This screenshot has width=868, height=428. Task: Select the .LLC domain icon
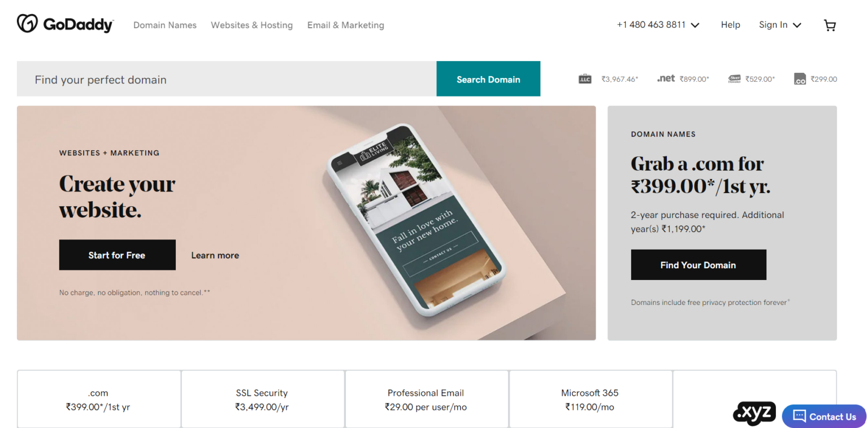tap(585, 79)
